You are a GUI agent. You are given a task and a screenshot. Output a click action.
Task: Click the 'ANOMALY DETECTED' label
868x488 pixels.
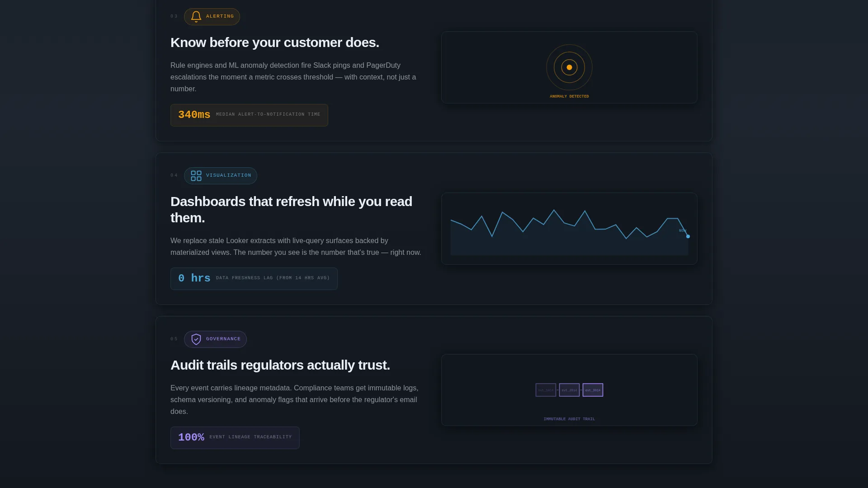[x=569, y=96]
